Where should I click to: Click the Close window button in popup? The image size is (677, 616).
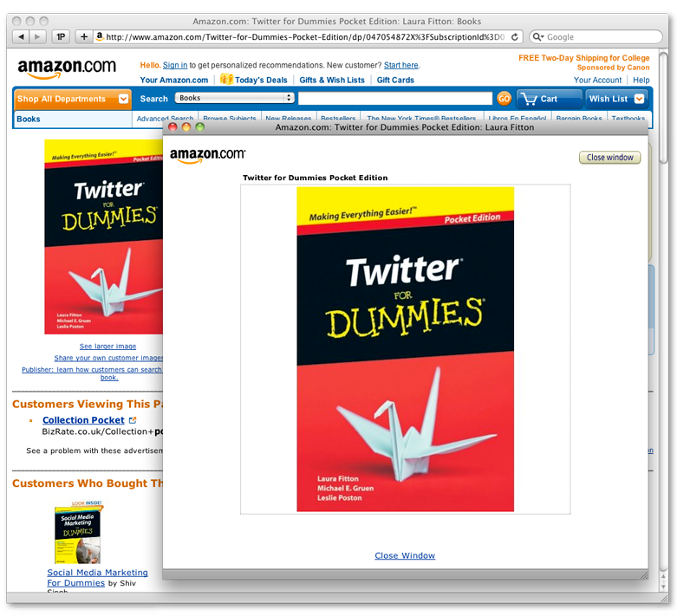click(609, 158)
